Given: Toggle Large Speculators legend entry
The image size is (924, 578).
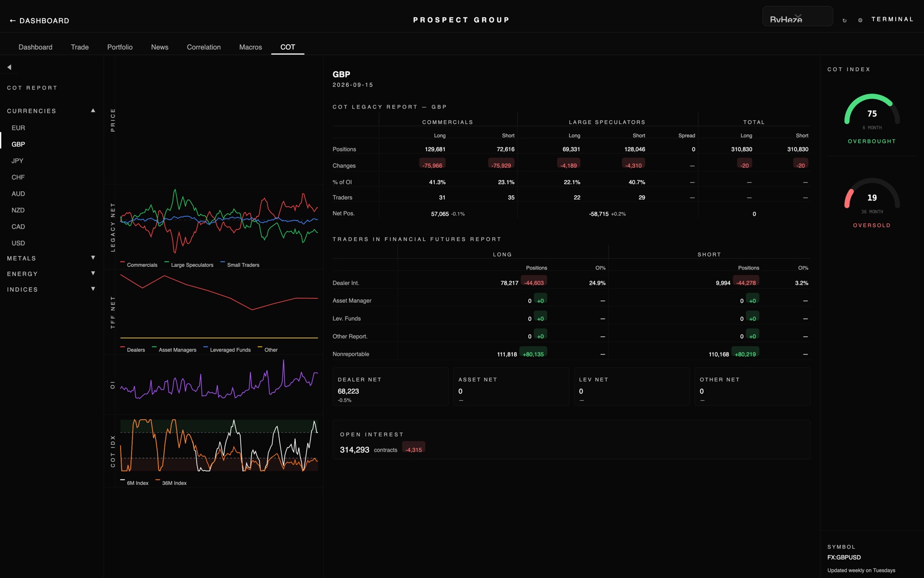Looking at the screenshot, I should pos(189,265).
